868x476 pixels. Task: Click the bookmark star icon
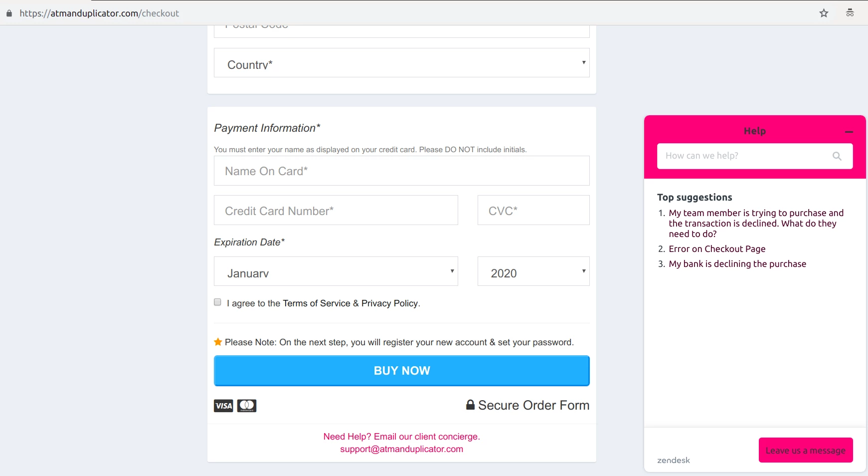click(824, 13)
